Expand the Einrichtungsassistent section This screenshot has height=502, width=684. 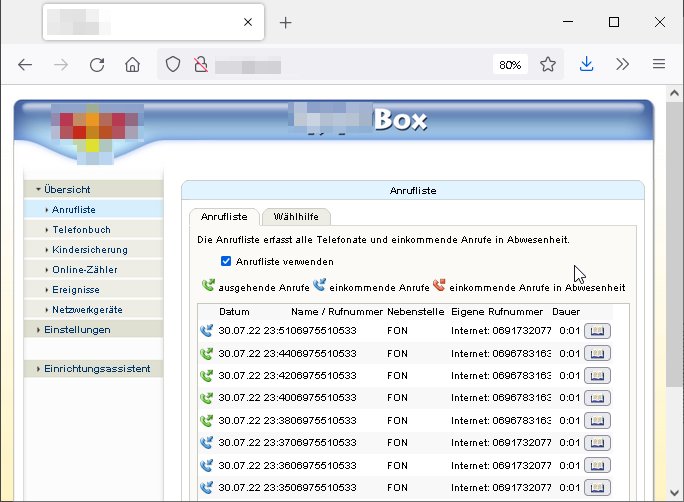pos(96,368)
